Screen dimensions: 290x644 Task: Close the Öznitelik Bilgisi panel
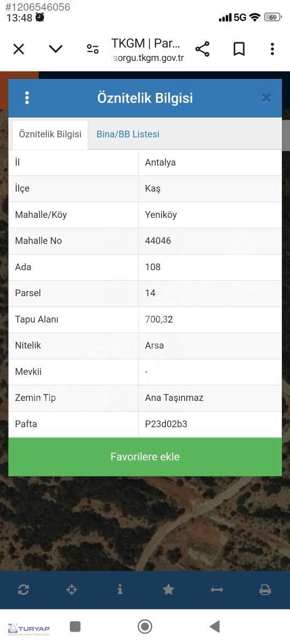click(266, 98)
